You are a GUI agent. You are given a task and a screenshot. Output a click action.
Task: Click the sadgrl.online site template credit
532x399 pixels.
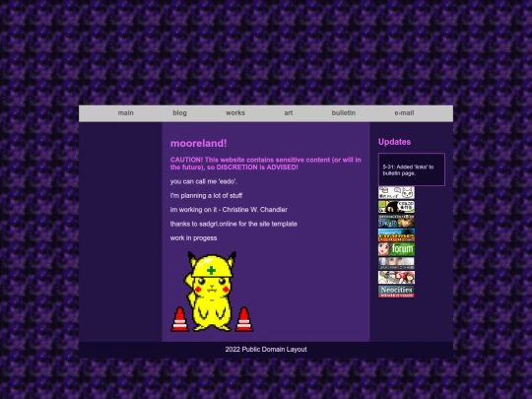point(233,224)
